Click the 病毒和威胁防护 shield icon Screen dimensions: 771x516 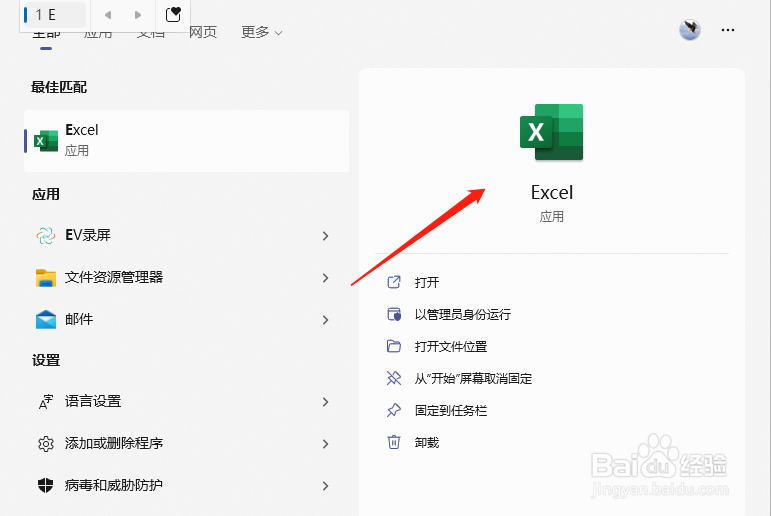click(x=46, y=486)
